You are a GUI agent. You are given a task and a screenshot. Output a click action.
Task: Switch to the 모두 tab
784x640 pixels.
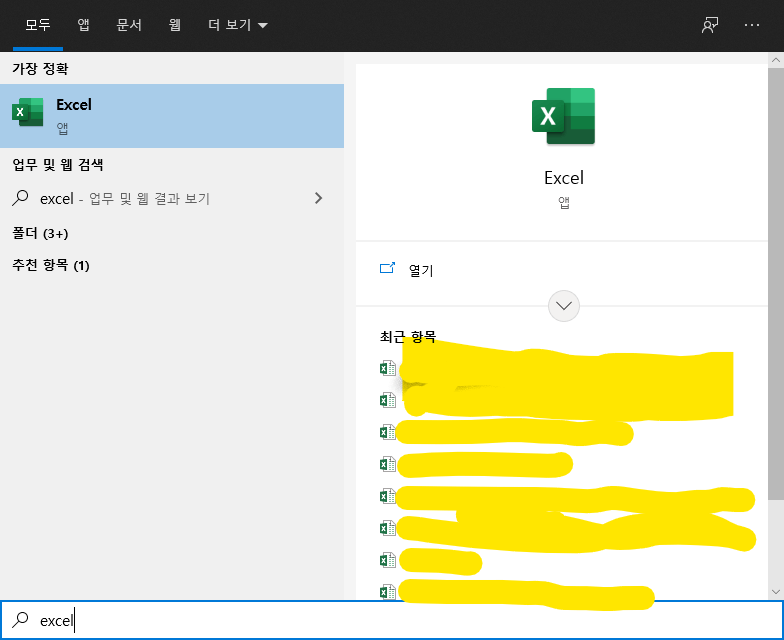tap(38, 24)
